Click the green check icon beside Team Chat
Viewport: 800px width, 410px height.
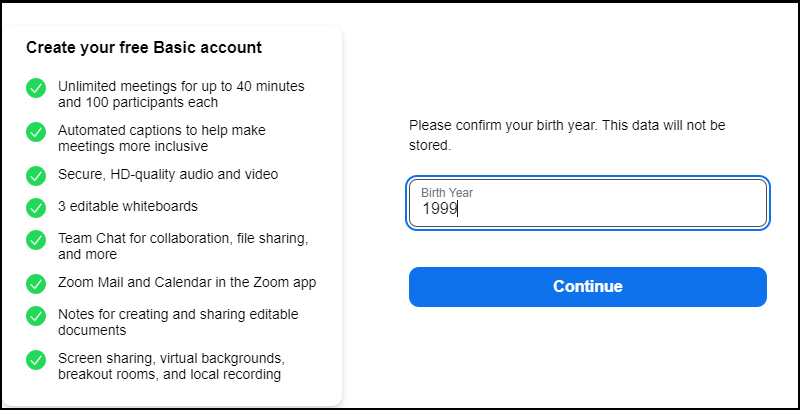click(36, 240)
